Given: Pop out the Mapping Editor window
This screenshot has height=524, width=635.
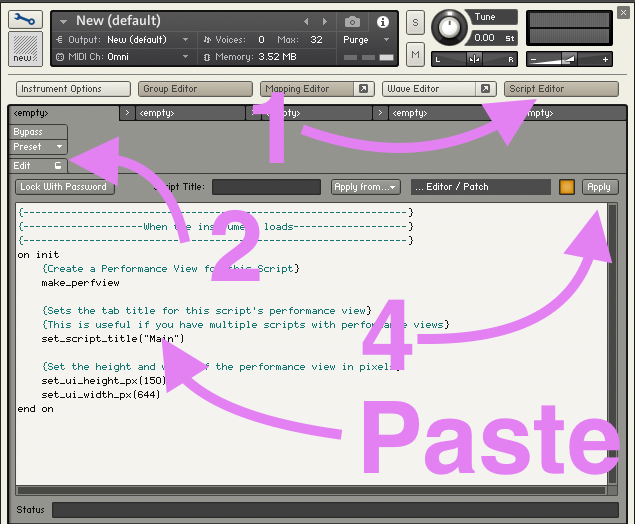Looking at the screenshot, I should 364,89.
